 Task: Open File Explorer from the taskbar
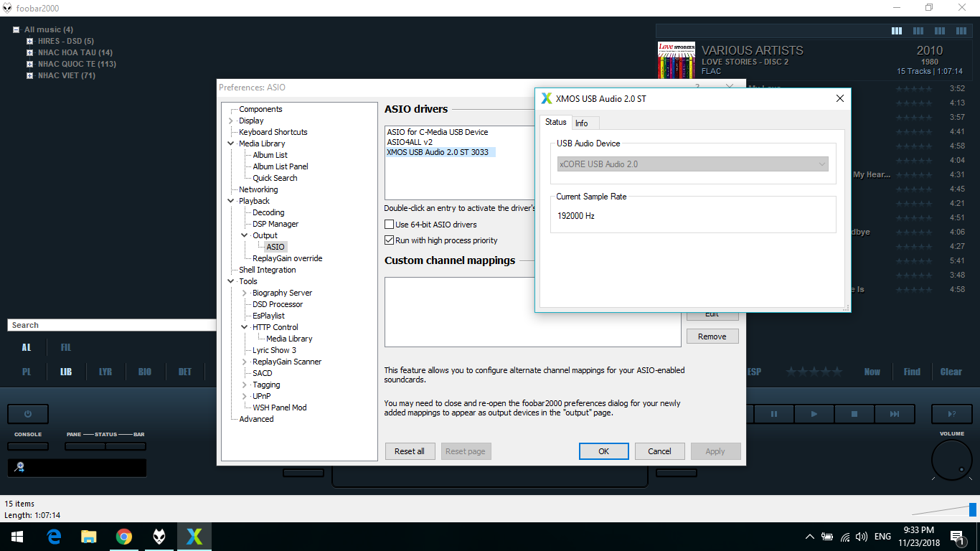[89, 537]
